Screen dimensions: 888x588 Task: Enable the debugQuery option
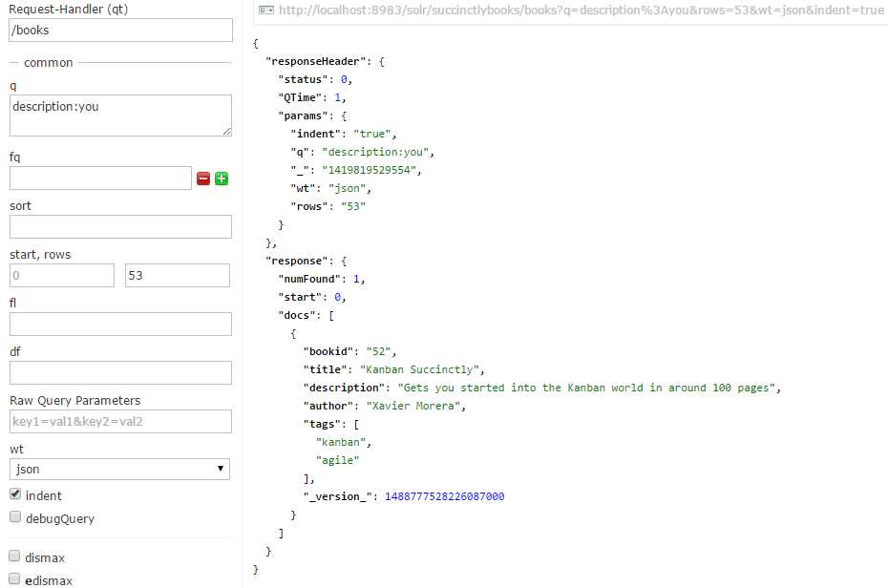coord(14,517)
